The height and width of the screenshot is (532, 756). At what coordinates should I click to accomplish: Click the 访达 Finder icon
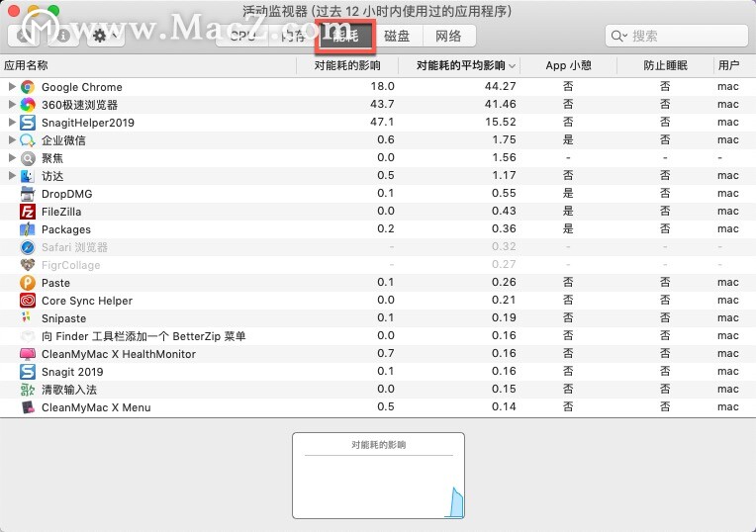pyautogui.click(x=28, y=176)
